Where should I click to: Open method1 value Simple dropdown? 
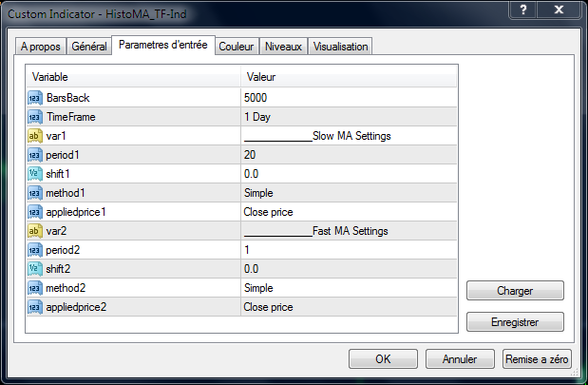click(349, 193)
